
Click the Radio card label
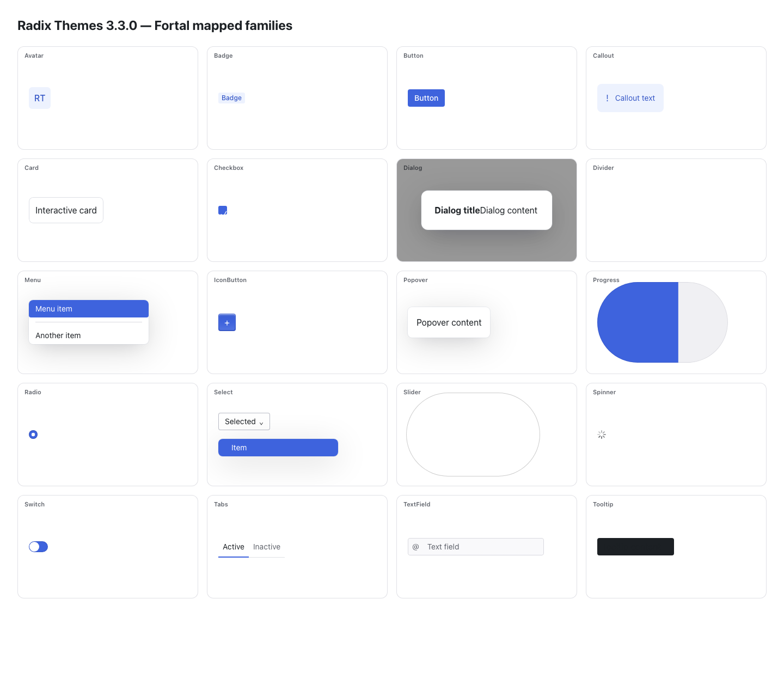(x=33, y=392)
